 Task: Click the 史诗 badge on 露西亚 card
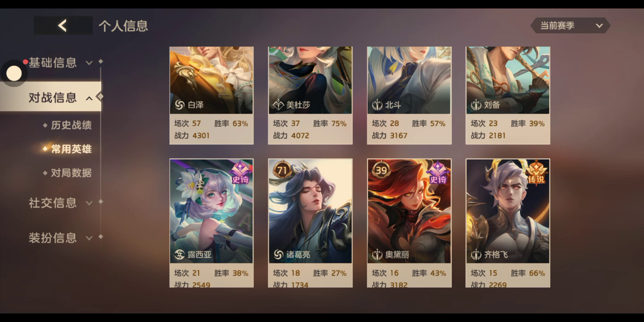click(241, 174)
